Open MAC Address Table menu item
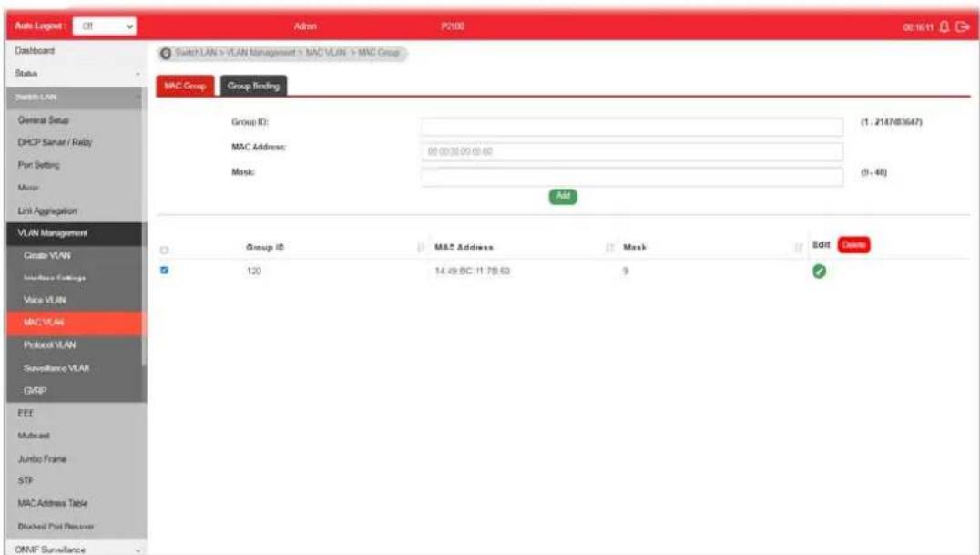980x555 pixels. pos(53,503)
